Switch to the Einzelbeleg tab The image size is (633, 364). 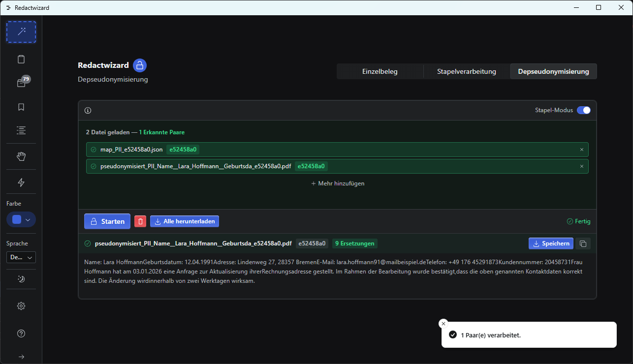pyautogui.click(x=380, y=71)
